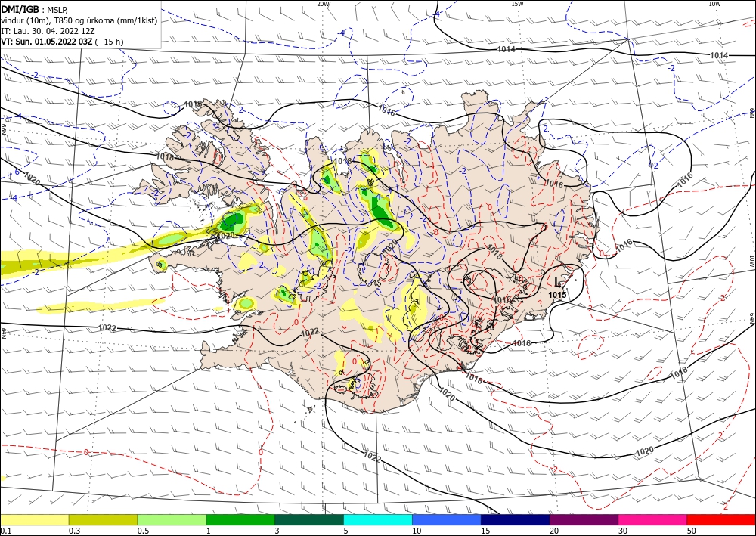Image resolution: width=756 pixels, height=536 pixels.
Task: Click the '10W' longitude label at top
Action: [x=714, y=4]
